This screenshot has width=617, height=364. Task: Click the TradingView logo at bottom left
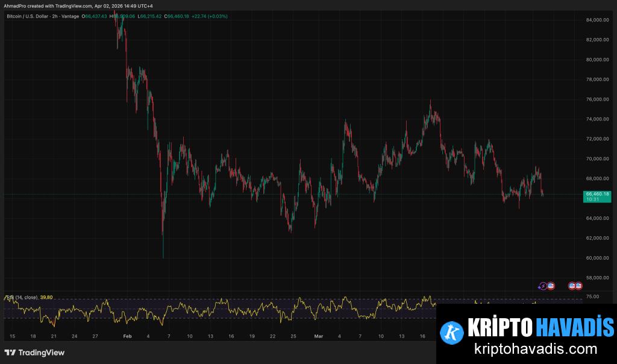[34, 353]
